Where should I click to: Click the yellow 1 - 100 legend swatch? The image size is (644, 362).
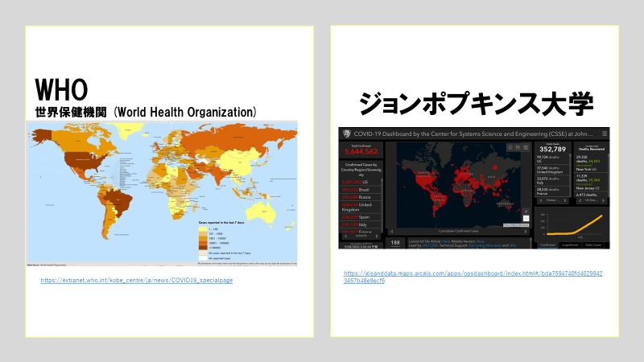click(201, 228)
